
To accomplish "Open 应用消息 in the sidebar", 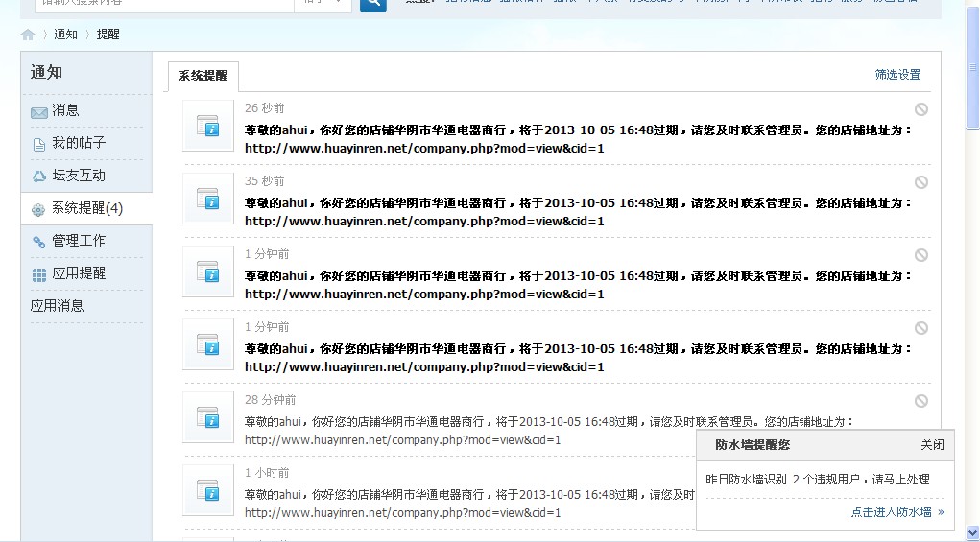I will pos(57,306).
